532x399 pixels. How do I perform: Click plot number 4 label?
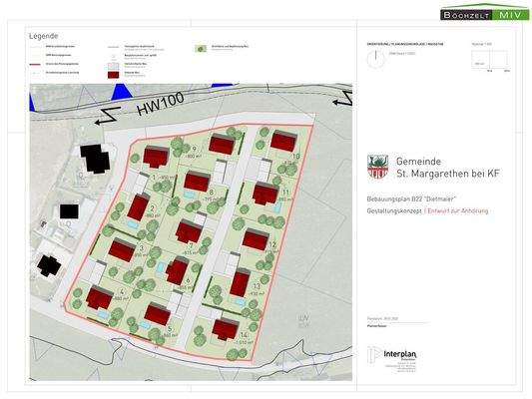pos(122,291)
